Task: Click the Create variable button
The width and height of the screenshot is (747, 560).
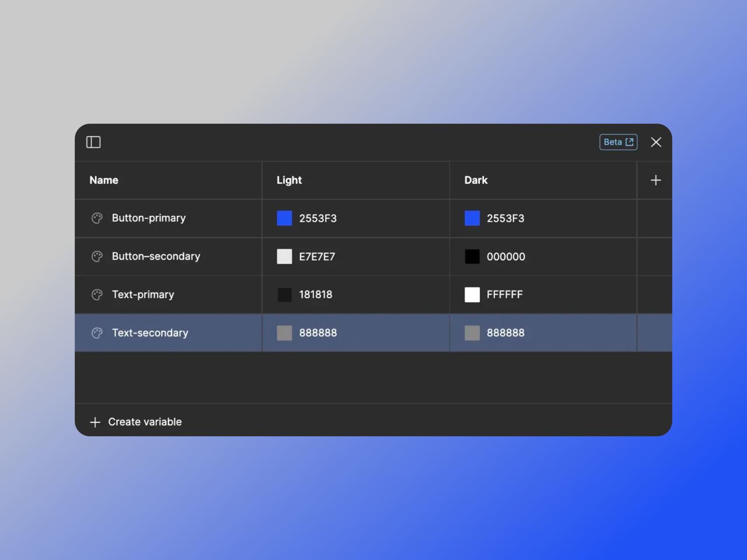Action: click(x=136, y=422)
